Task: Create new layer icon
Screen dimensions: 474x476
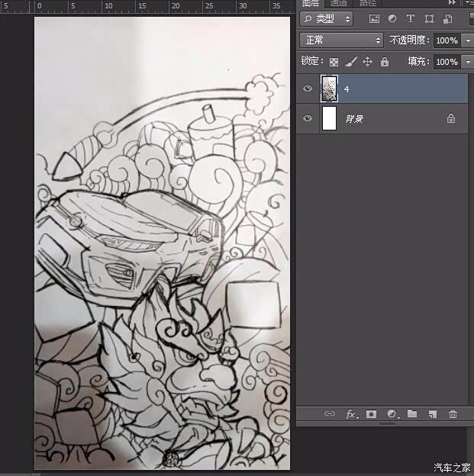Action: pos(432,414)
